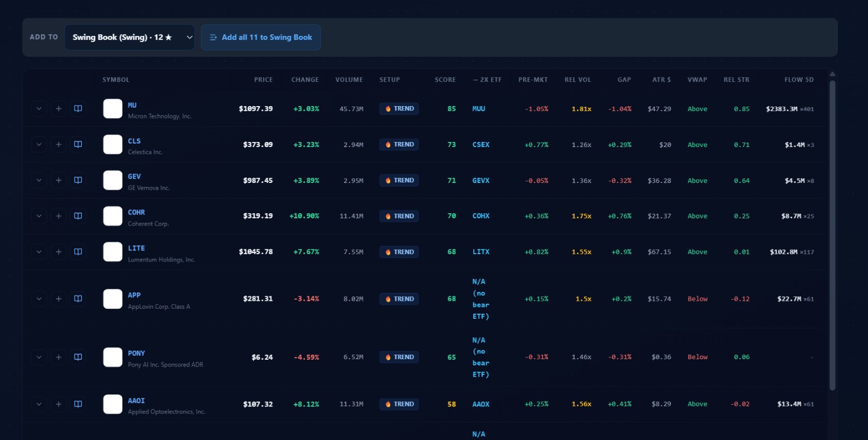
Task: Sort by the SCORE column header
Action: pyautogui.click(x=445, y=80)
